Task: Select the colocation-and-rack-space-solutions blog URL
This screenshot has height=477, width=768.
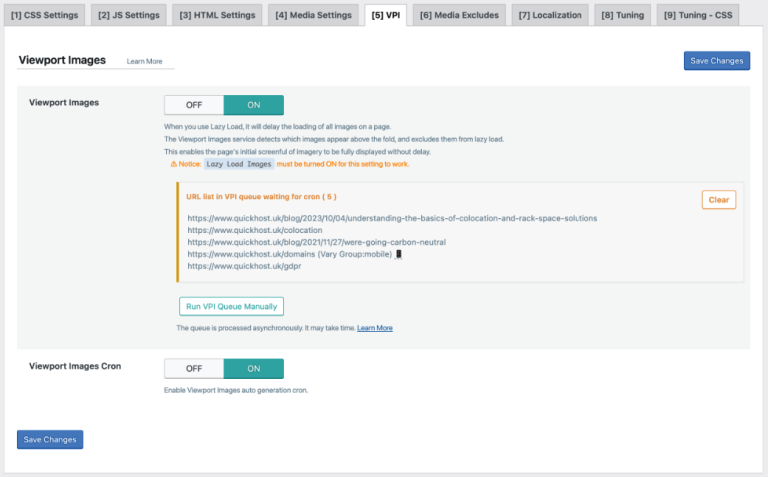Action: pyautogui.click(x=392, y=218)
